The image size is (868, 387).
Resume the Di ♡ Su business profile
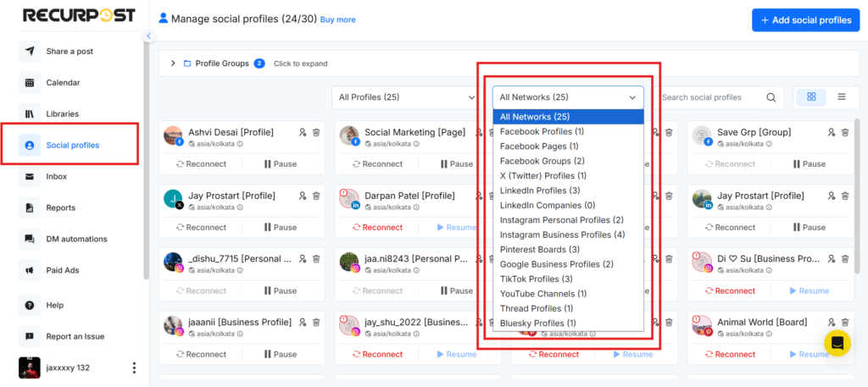click(x=810, y=290)
